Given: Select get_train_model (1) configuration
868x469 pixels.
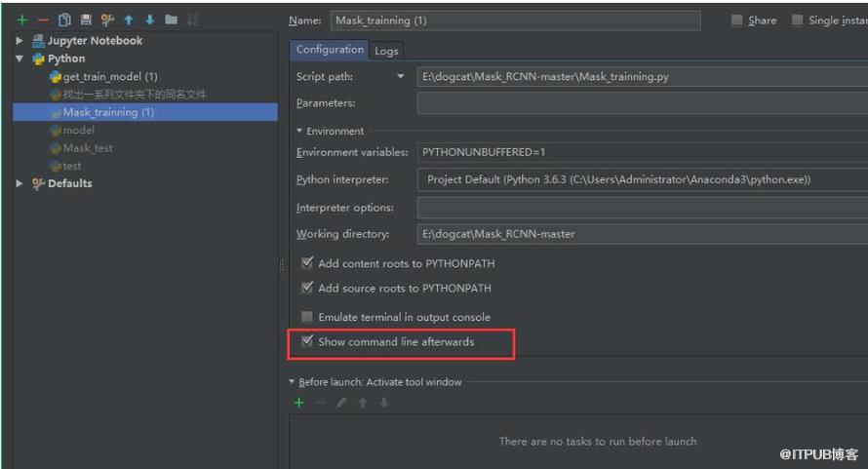Looking at the screenshot, I should click(x=110, y=76).
